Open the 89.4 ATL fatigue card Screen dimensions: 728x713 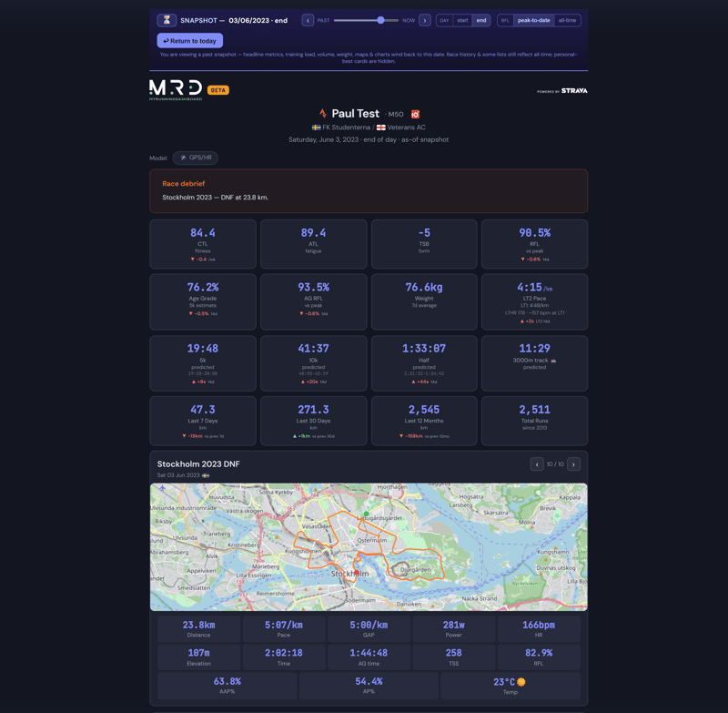click(x=313, y=244)
